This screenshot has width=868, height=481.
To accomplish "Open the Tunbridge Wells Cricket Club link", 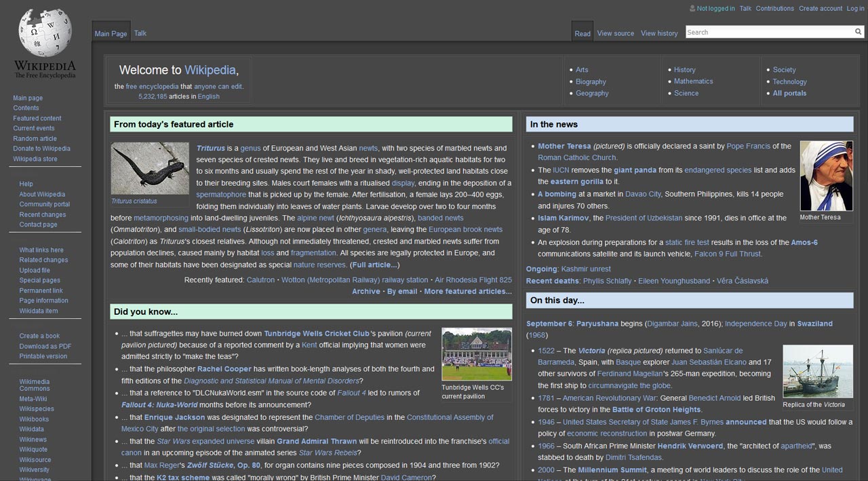I will click(317, 333).
